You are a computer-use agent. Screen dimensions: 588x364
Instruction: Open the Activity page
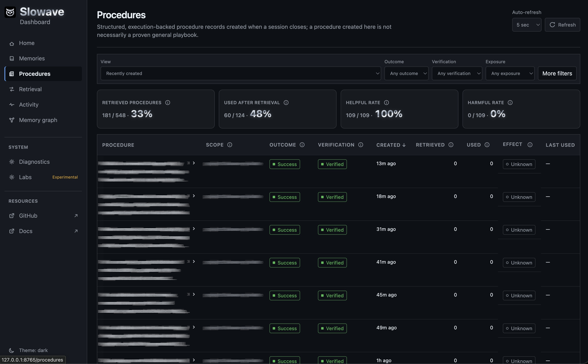pyautogui.click(x=43, y=105)
